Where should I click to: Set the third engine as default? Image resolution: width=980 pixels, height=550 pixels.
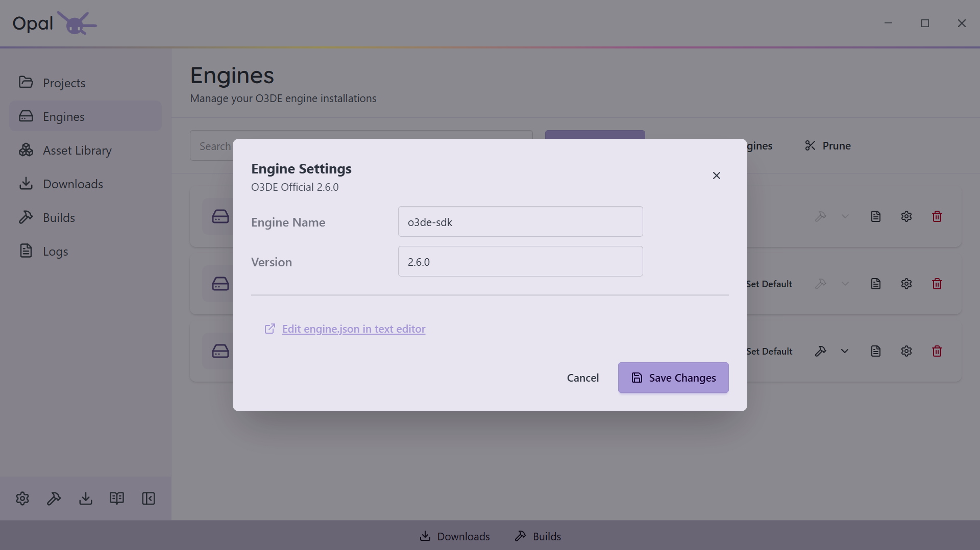point(769,351)
